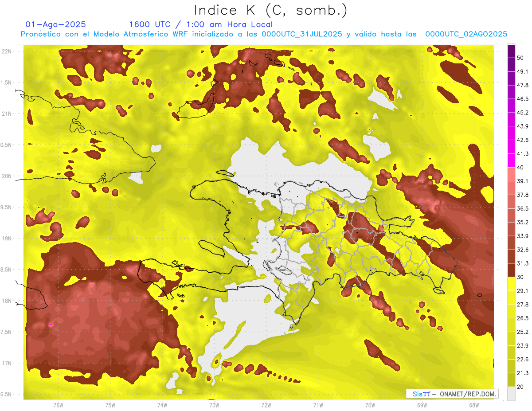Screen dimensions: 532x411
Task: Click the '73W' longitude label
Action: click(214, 405)
